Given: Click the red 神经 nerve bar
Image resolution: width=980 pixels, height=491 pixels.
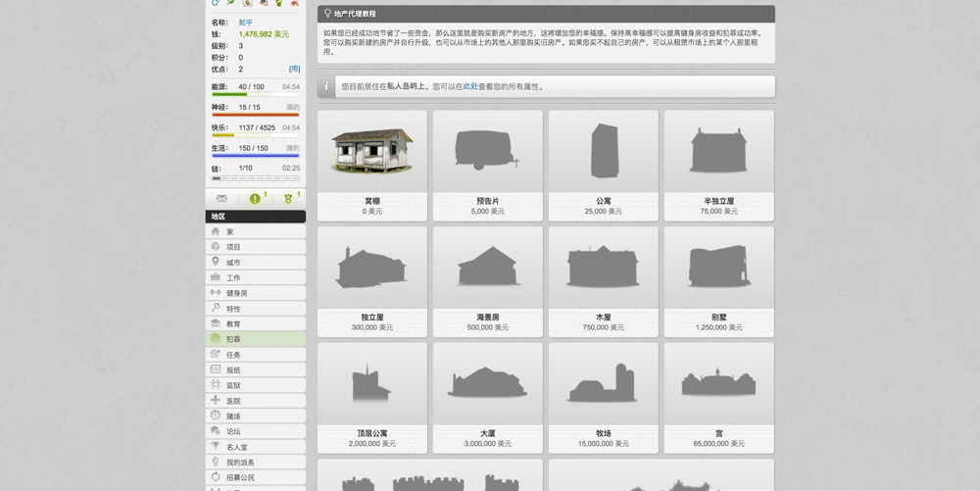Looking at the screenshot, I should click(256, 115).
